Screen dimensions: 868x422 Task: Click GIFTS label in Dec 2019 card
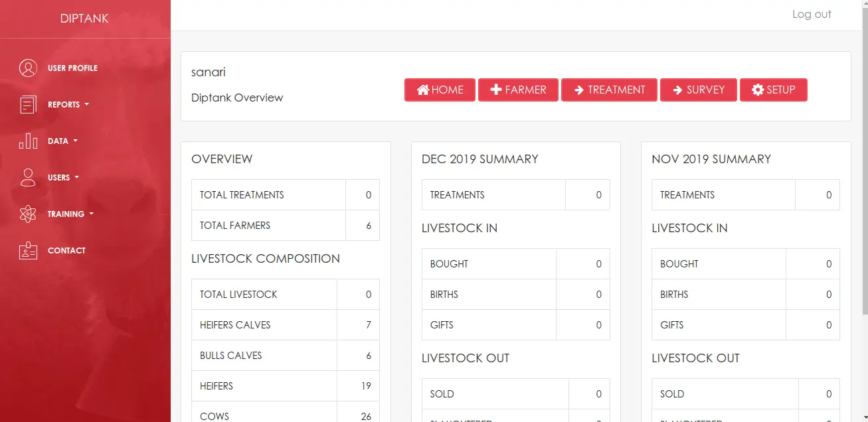[442, 325]
